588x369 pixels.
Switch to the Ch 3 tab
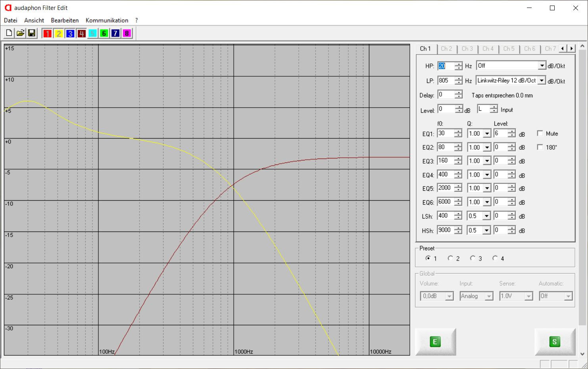tap(467, 49)
